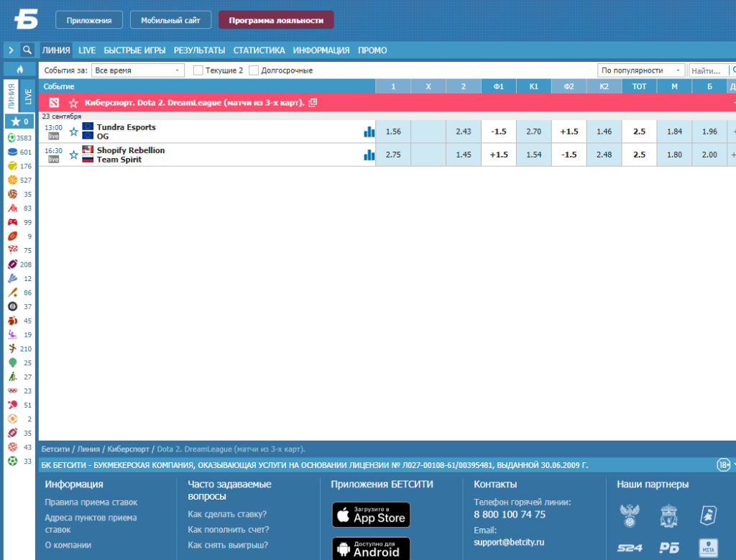Click the Betcity logo

(26, 19)
